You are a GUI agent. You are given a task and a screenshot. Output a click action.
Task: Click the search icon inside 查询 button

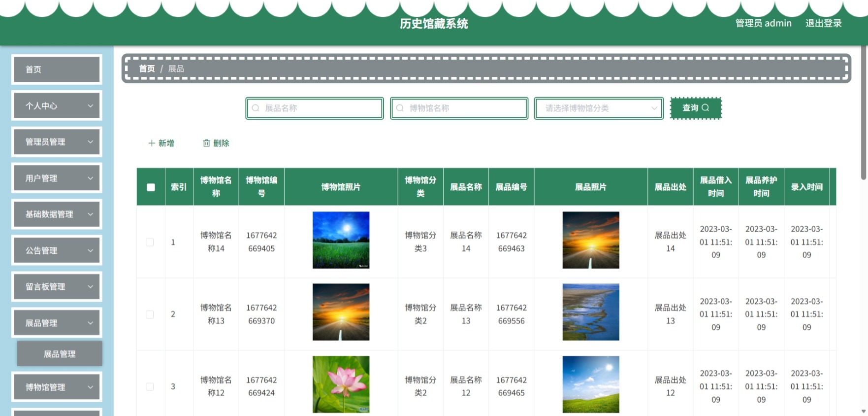[705, 107]
